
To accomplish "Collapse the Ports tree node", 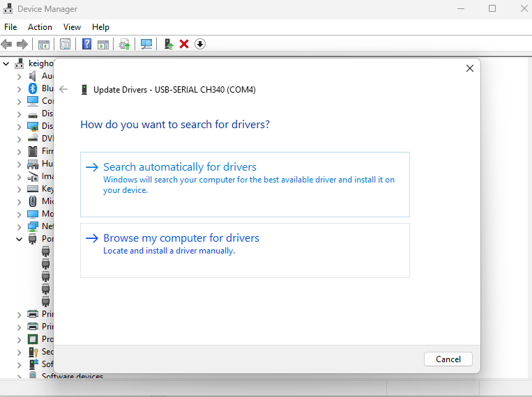I will (x=19, y=239).
